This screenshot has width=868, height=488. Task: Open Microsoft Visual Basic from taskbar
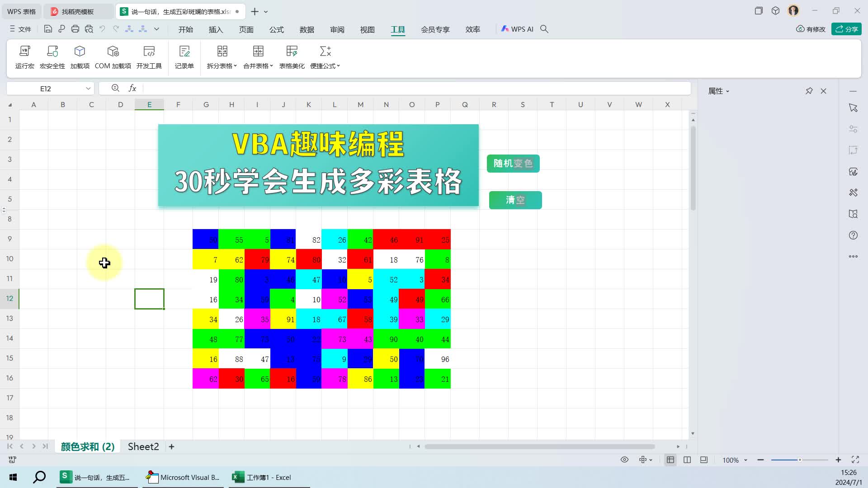(x=183, y=477)
